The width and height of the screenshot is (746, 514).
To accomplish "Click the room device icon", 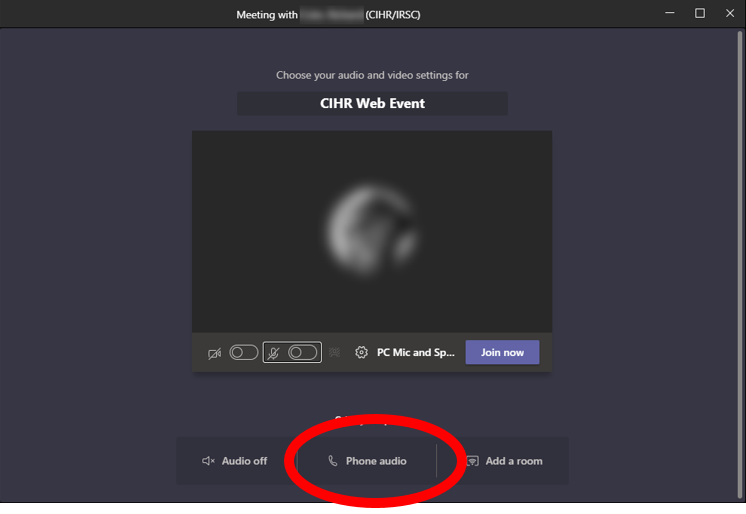I will (472, 461).
